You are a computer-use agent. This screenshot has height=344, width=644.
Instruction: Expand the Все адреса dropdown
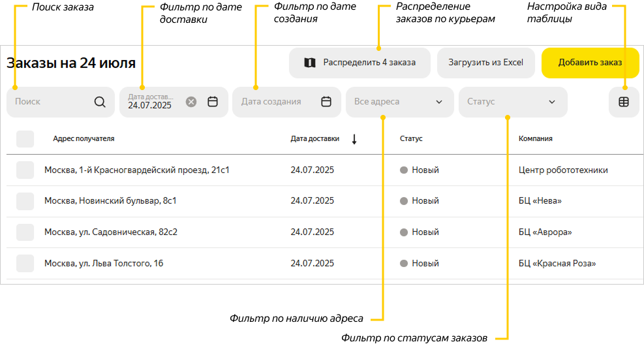399,102
